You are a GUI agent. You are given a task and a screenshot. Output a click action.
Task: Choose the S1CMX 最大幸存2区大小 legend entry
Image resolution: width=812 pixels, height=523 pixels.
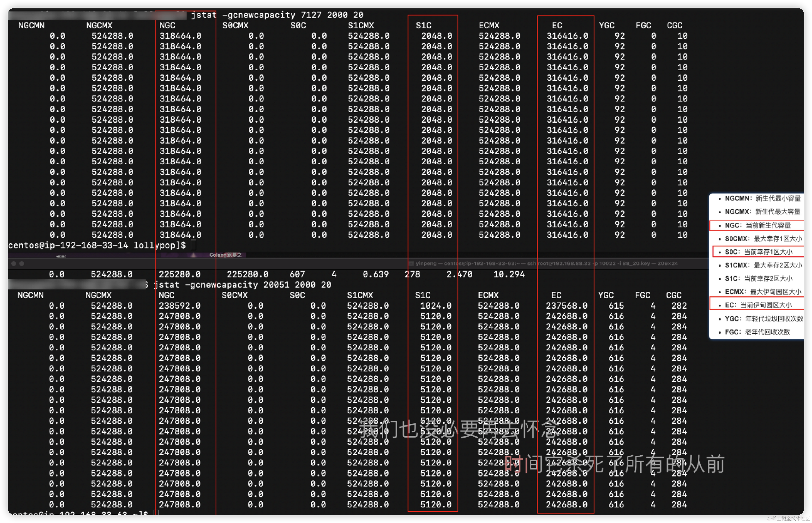[763, 265]
